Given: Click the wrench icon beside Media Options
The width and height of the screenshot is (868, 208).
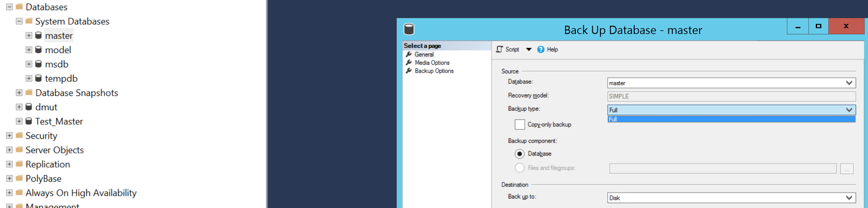Looking at the screenshot, I should coord(409,62).
